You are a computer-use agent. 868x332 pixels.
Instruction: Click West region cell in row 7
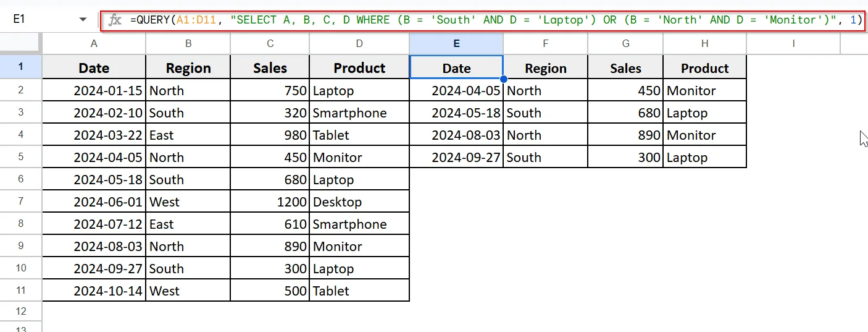point(188,202)
